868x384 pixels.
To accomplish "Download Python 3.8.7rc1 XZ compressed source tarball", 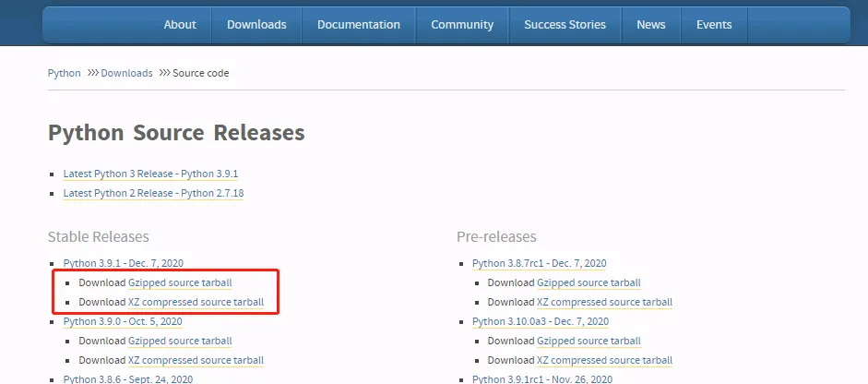I will (x=604, y=302).
